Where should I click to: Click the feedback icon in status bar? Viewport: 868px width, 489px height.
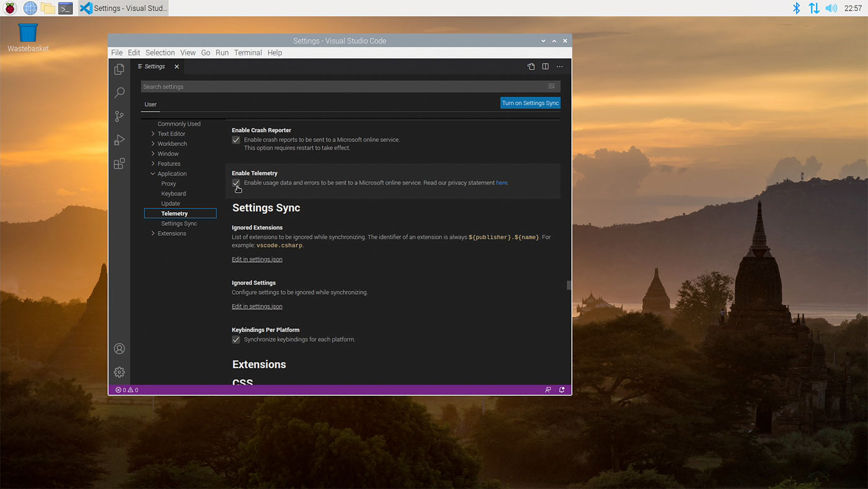pos(547,390)
